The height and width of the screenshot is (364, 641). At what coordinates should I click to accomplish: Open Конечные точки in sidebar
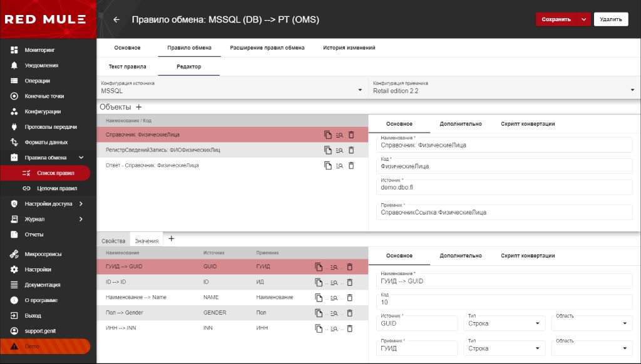pos(45,96)
